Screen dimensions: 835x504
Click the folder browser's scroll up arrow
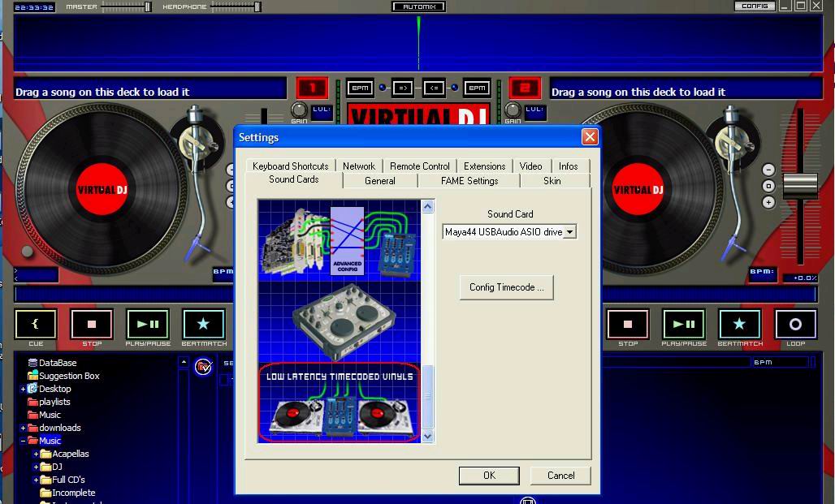(184, 363)
